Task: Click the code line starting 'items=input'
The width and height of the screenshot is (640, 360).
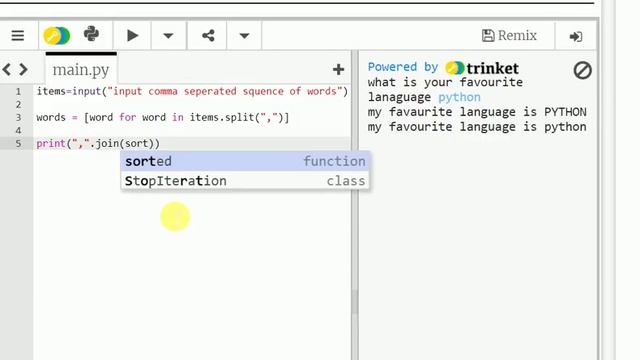Action: 192,91
